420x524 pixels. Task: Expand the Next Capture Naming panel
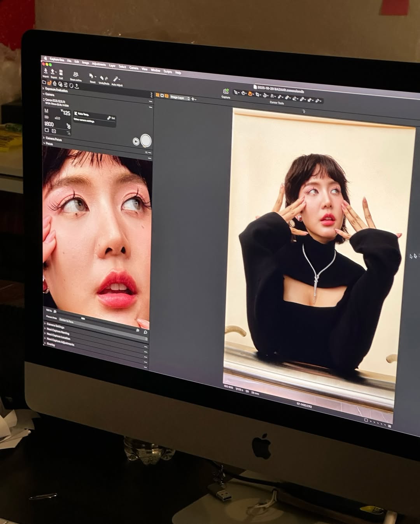58,333
